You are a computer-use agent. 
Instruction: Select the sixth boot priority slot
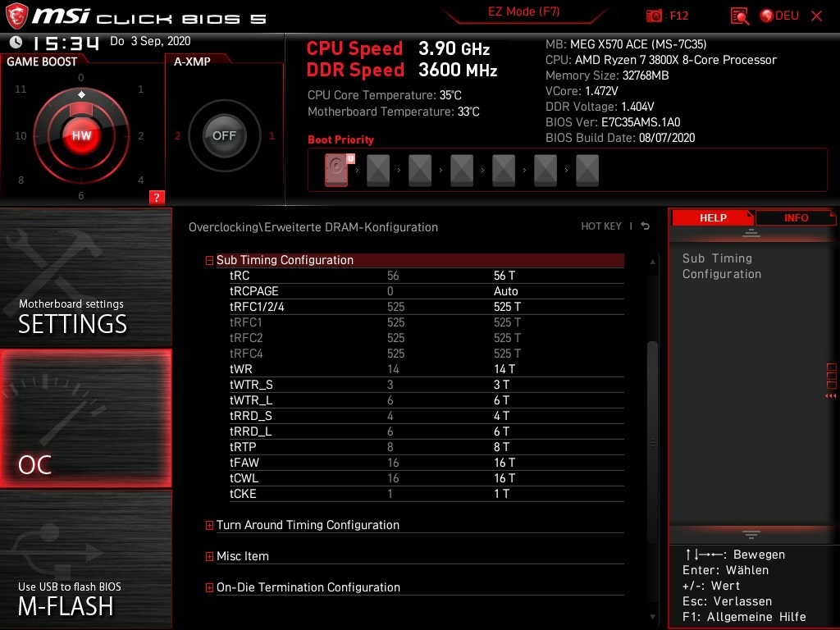(x=546, y=171)
